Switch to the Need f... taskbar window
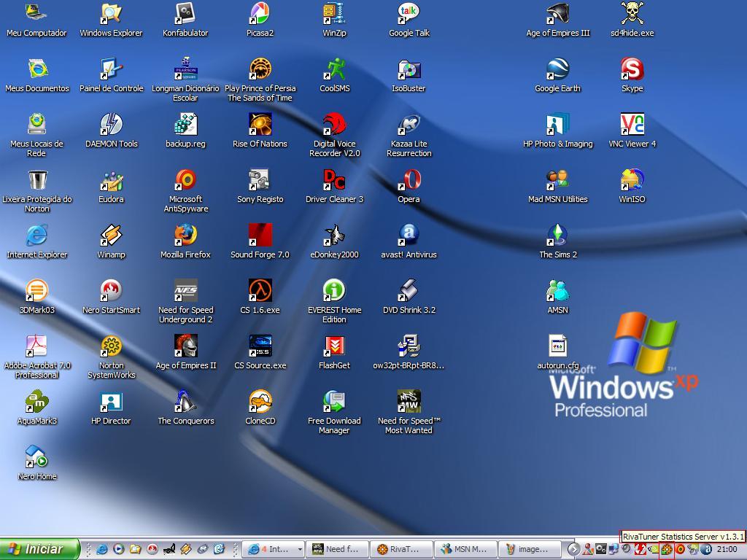The width and height of the screenshot is (747, 560). [x=337, y=550]
